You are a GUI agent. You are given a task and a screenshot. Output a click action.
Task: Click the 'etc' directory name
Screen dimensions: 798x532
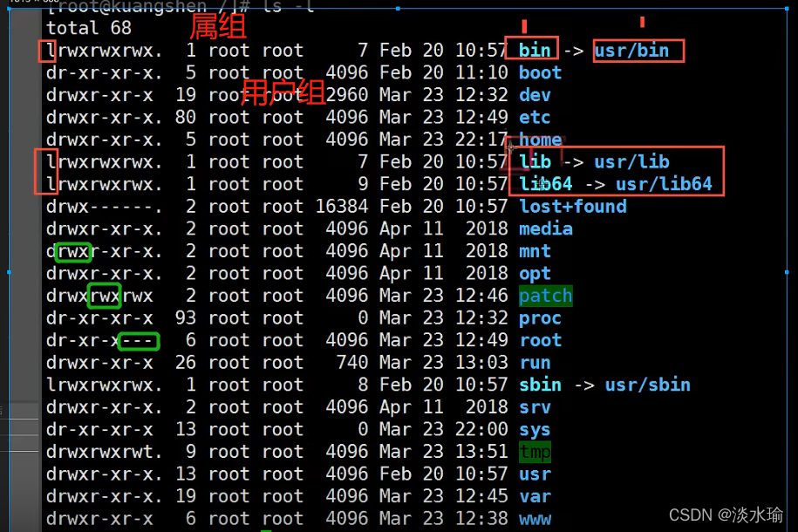point(535,118)
